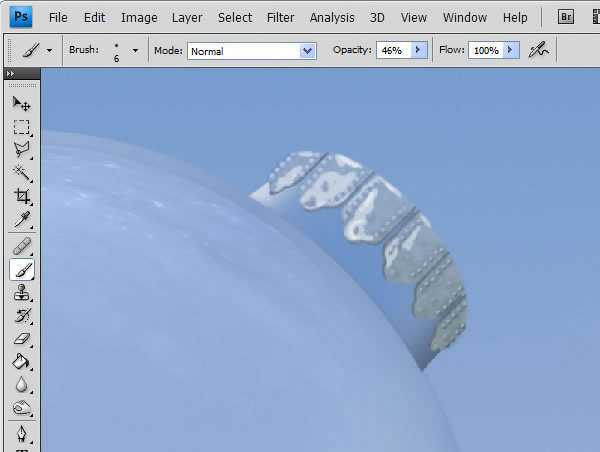Select the Clone Stamp tool
600x452 pixels.
click(x=21, y=293)
